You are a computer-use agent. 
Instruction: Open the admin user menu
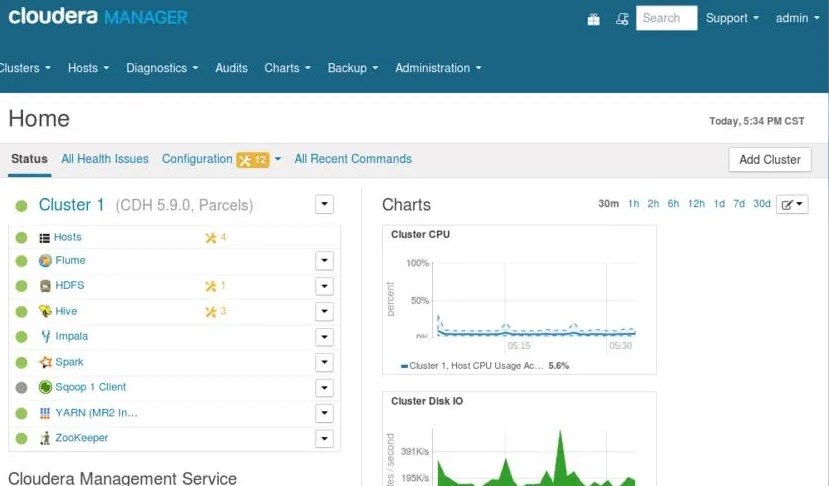coord(797,19)
